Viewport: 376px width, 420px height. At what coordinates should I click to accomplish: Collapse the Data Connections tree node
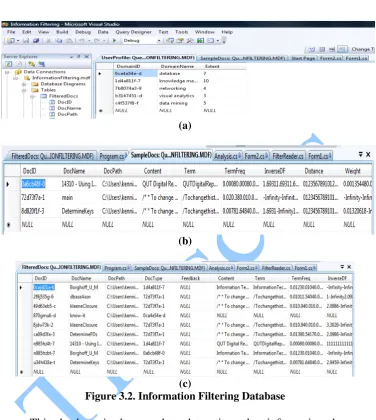8,72
